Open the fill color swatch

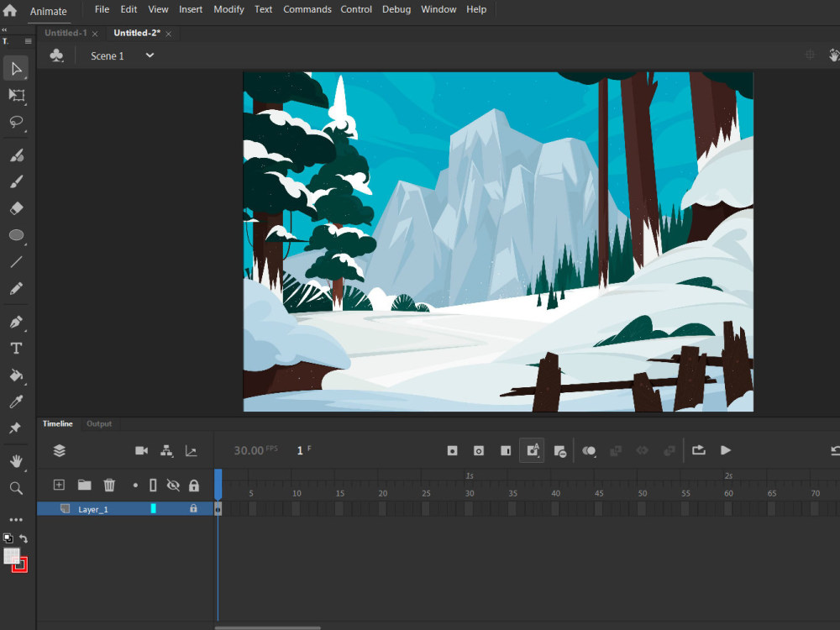click(x=11, y=555)
